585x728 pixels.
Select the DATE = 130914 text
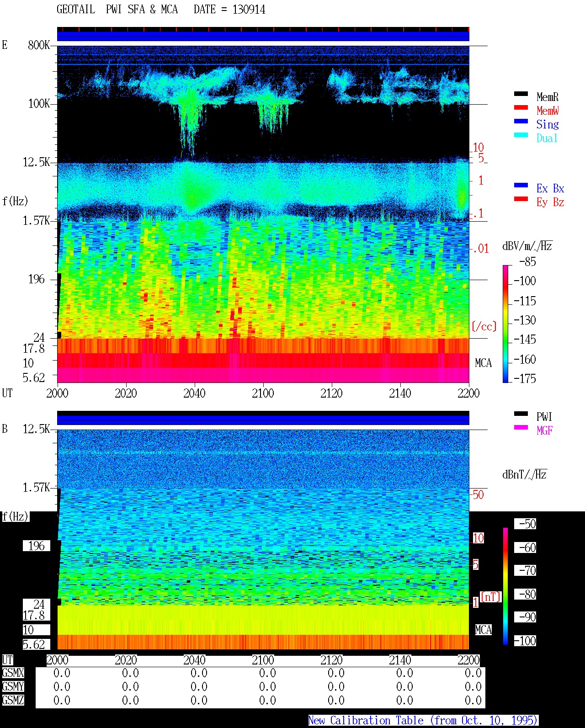229,10
